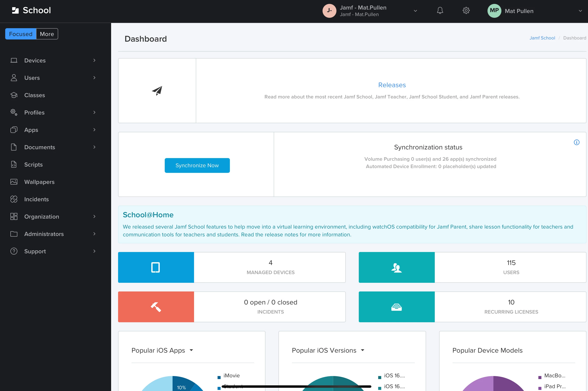
Task: Expand the Administrators menu chevron
Action: 94,234
